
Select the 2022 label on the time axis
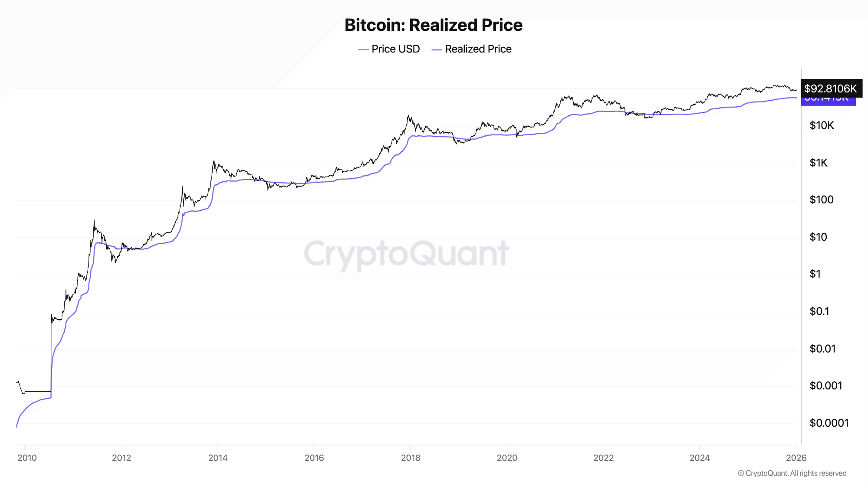pos(603,458)
